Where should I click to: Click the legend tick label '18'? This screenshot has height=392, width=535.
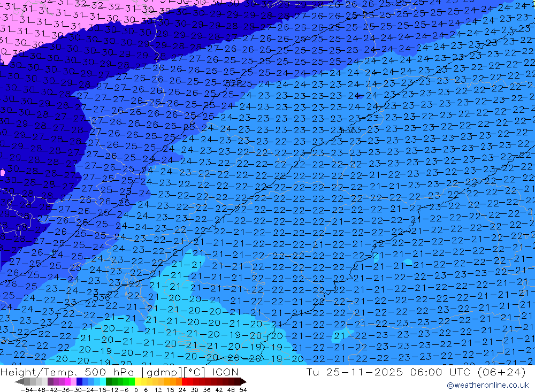tap(171, 390)
